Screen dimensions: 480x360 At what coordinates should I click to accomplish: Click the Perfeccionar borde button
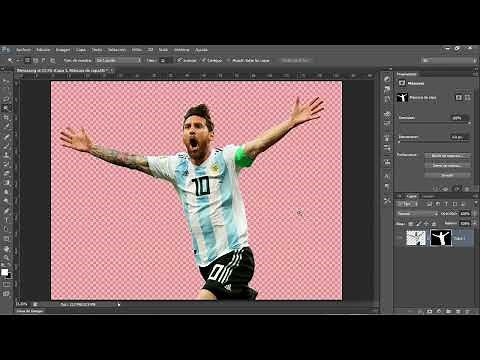296,60
